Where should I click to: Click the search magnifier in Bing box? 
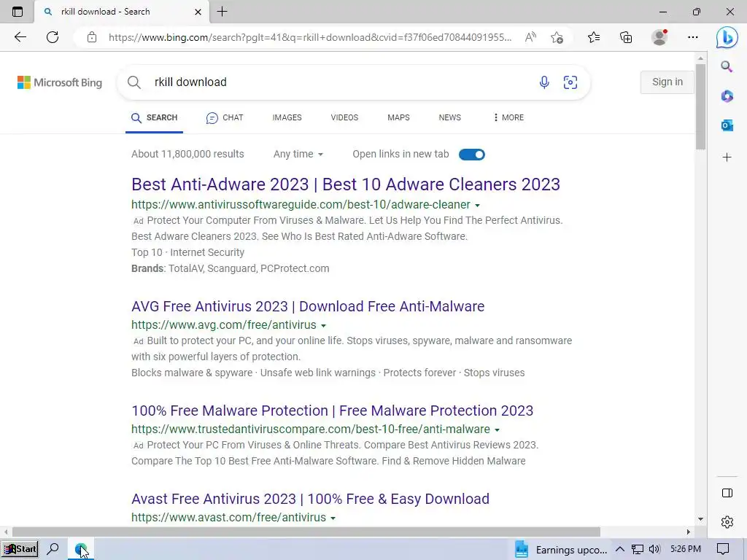[134, 82]
